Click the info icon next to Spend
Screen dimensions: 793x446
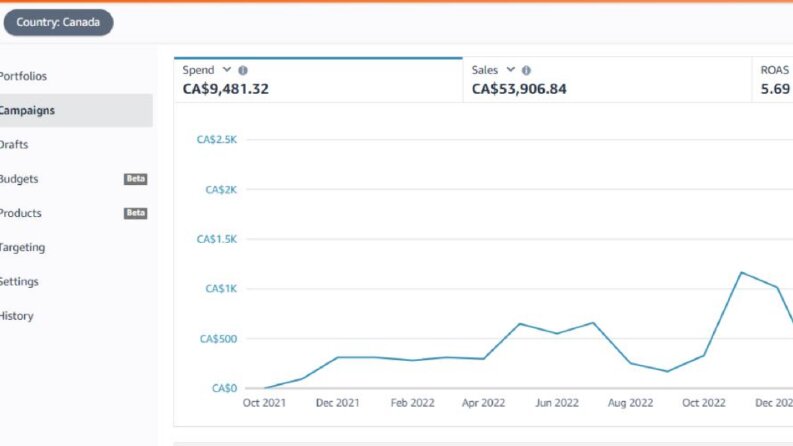click(243, 70)
